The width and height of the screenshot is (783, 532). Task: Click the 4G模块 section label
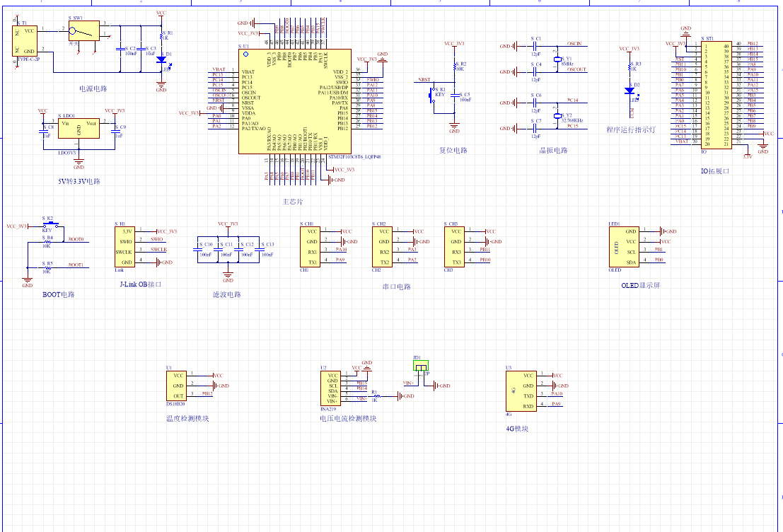(517, 429)
